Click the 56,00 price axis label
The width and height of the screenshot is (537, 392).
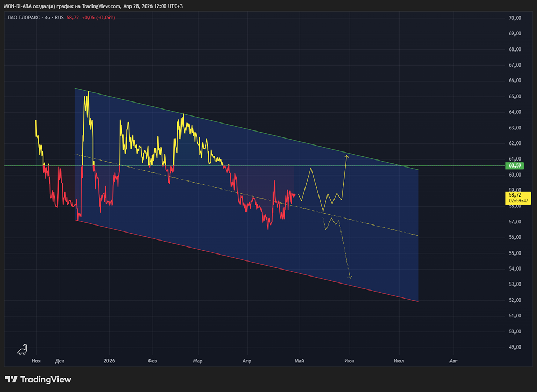(515, 237)
